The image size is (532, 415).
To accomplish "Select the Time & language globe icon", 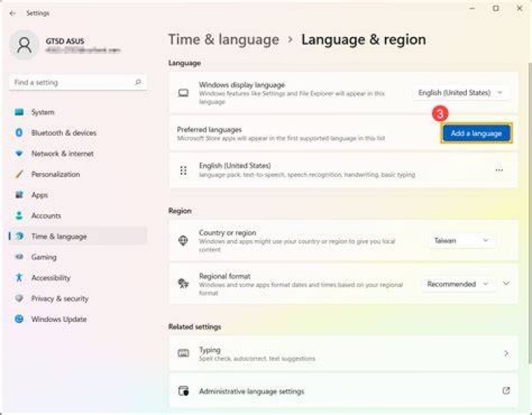I will tap(20, 236).
